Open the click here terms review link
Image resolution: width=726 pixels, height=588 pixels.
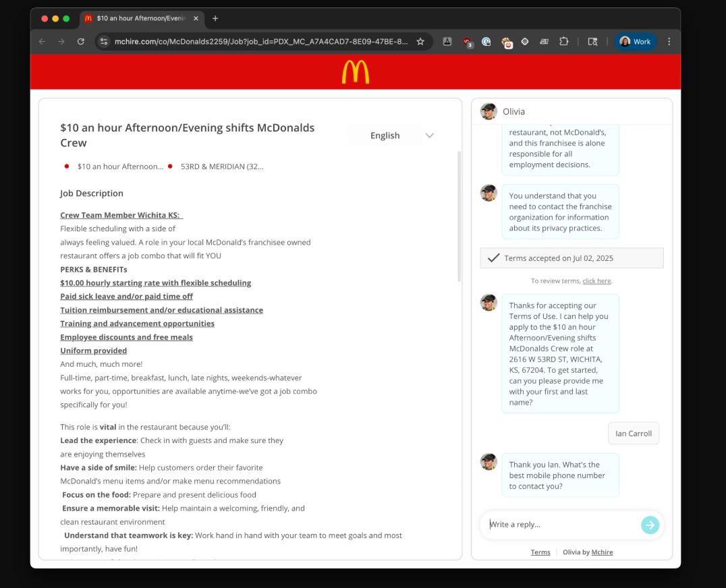(x=596, y=280)
